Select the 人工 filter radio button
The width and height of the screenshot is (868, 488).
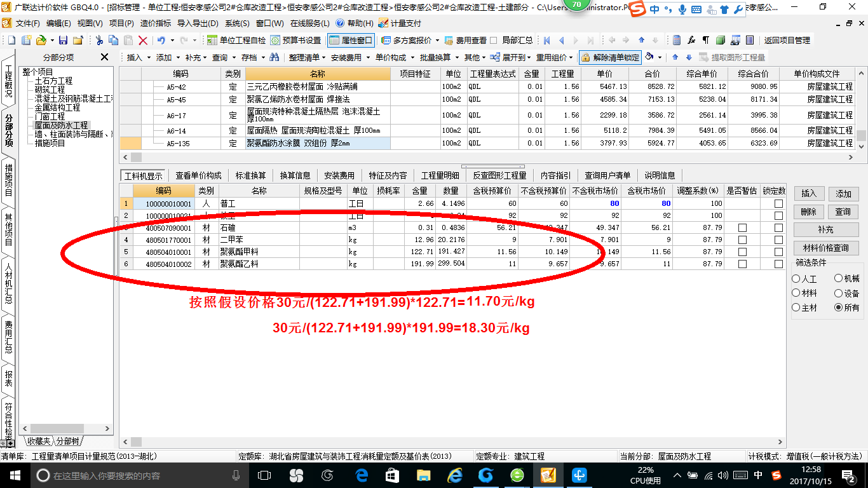pyautogui.click(x=796, y=279)
